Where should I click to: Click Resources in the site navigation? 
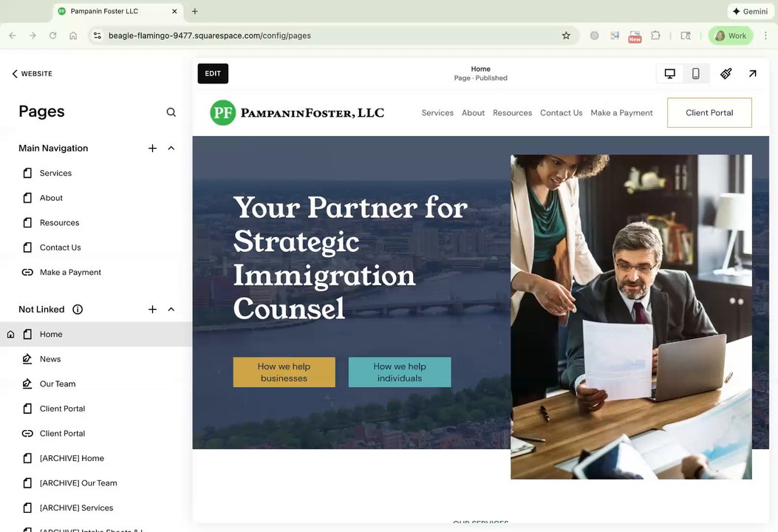point(512,113)
